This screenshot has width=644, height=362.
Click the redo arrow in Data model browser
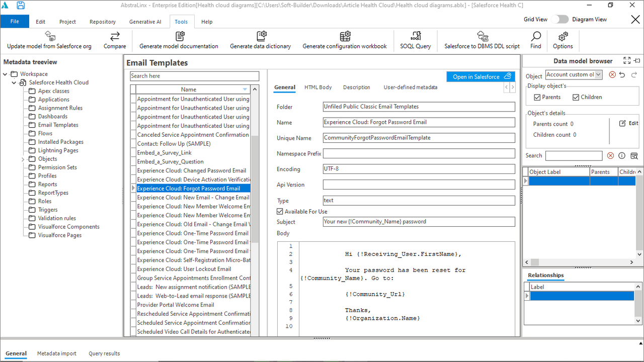pos(634,75)
